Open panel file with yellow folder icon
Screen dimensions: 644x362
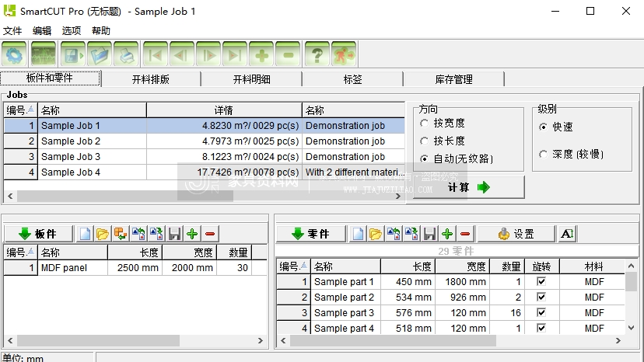[102, 234]
